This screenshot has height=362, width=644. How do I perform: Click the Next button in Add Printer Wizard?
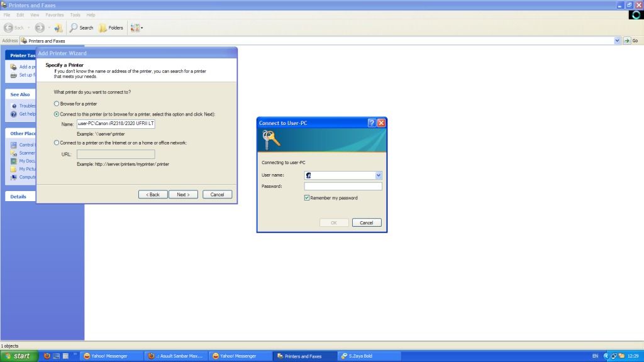click(183, 194)
